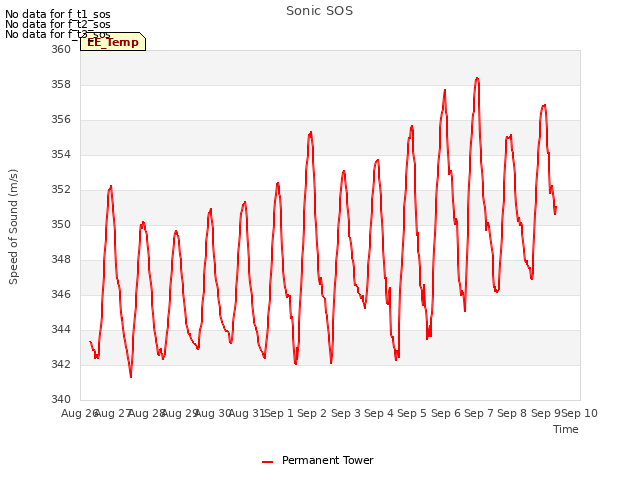640x480 pixels.
Task: Click the Speed of Sound axis label
Action: click(x=13, y=227)
